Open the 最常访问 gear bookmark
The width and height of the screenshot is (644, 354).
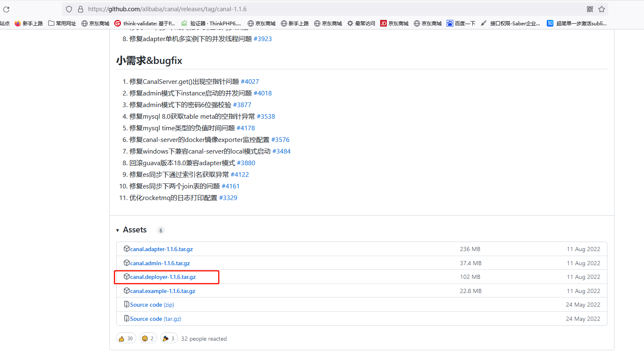tap(361, 24)
